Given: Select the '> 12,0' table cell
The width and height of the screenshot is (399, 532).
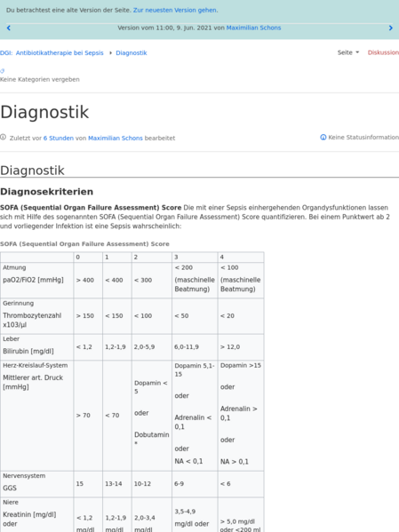Looking at the screenshot, I should point(241,347).
